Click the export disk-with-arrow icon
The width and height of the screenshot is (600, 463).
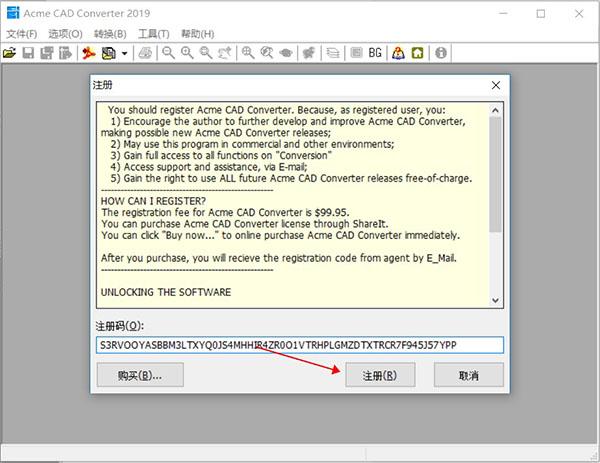click(65, 53)
